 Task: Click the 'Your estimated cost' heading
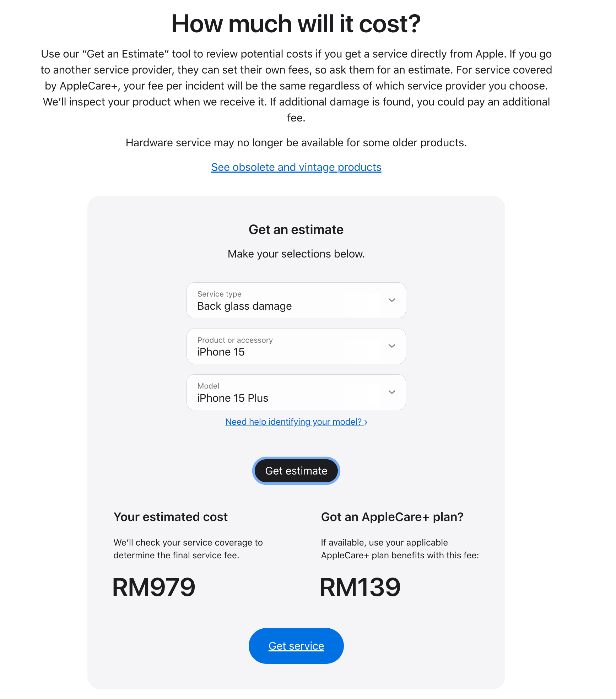click(x=171, y=517)
